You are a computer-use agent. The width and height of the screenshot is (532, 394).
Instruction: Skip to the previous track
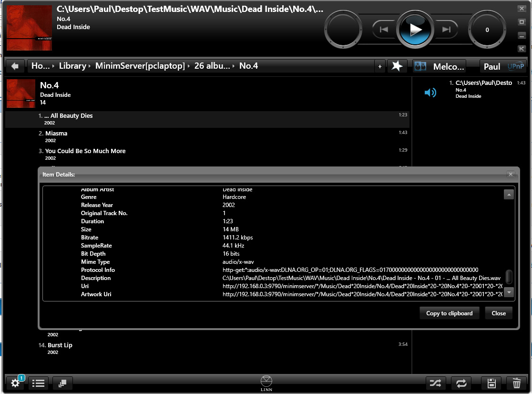(384, 30)
